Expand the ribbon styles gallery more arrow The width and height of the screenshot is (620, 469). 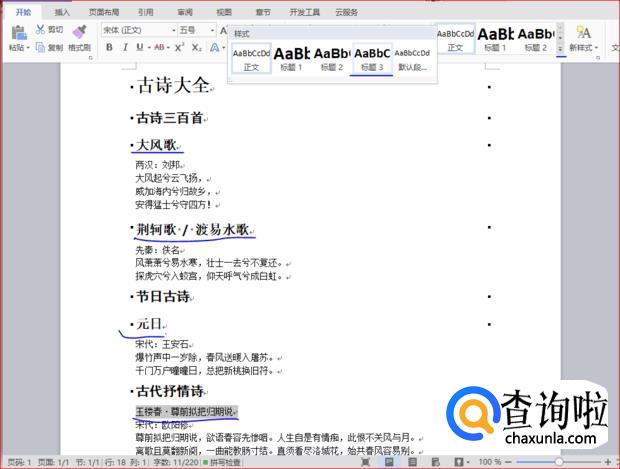pos(560,49)
